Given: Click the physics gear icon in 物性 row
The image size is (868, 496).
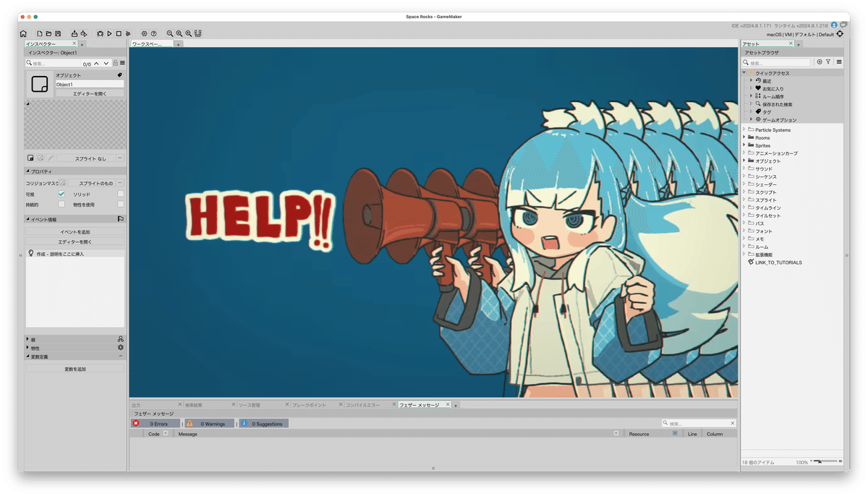Looking at the screenshot, I should point(121,348).
